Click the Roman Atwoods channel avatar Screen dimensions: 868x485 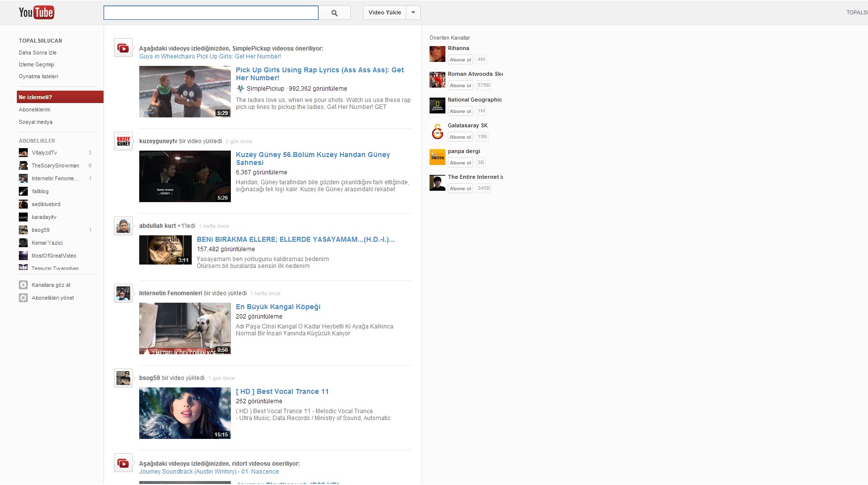point(437,80)
